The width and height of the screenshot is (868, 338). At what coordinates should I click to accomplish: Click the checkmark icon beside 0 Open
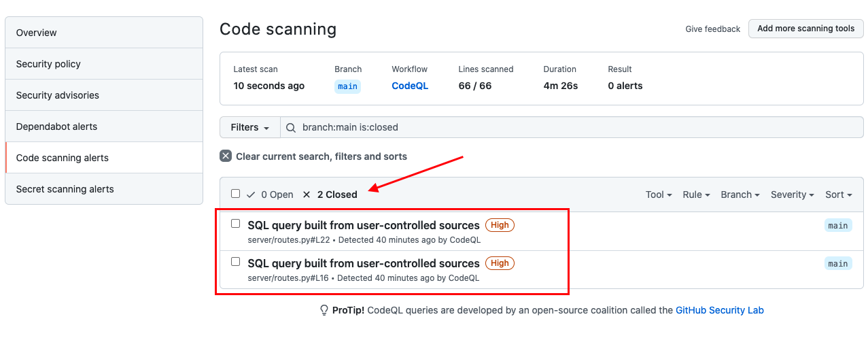[x=251, y=195]
